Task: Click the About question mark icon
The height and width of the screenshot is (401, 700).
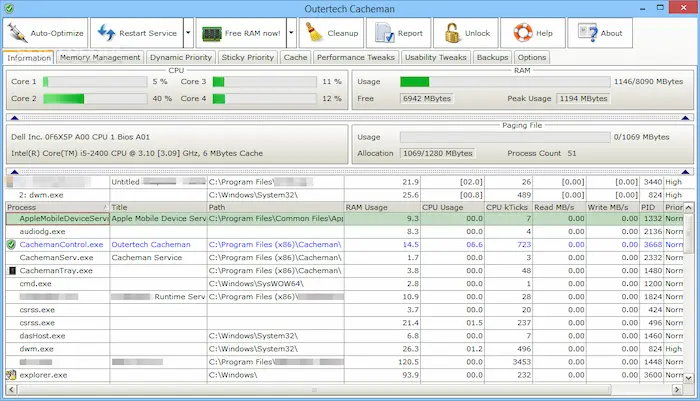Action: coord(588,33)
